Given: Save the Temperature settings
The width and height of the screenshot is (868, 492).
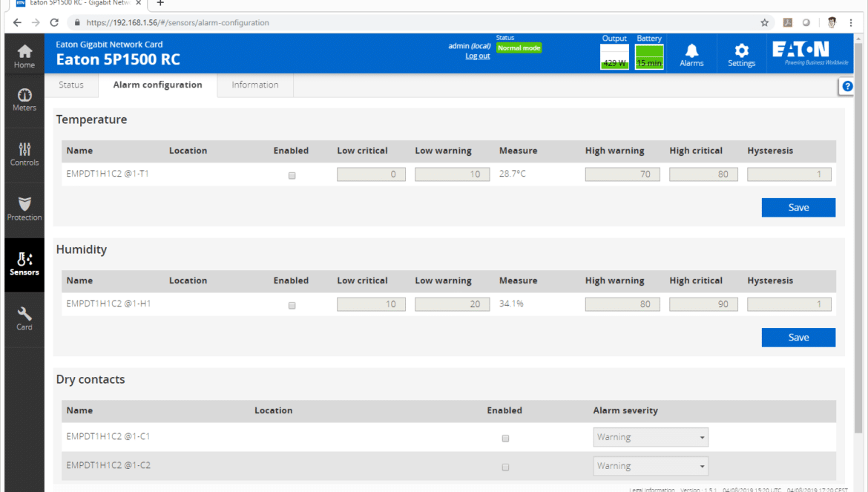Looking at the screenshot, I should tap(798, 208).
